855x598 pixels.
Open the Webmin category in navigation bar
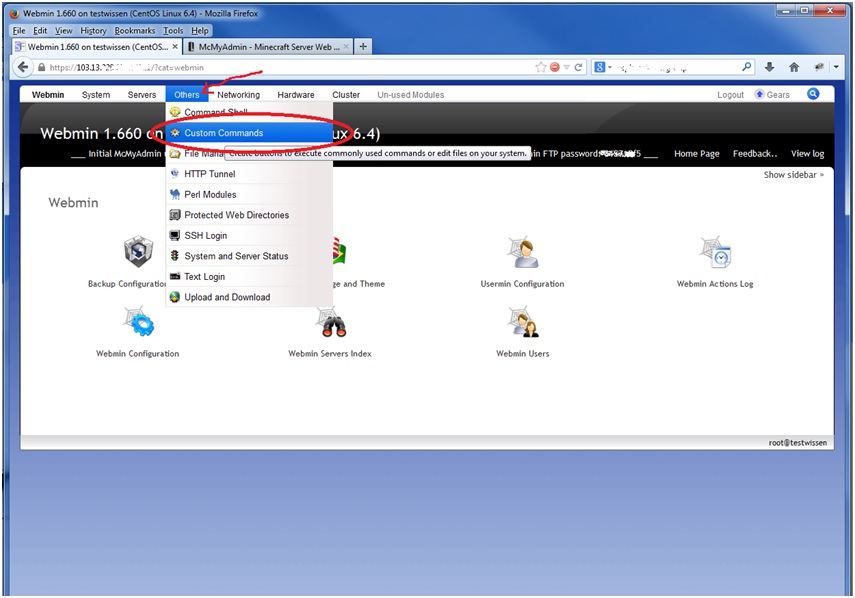(48, 95)
